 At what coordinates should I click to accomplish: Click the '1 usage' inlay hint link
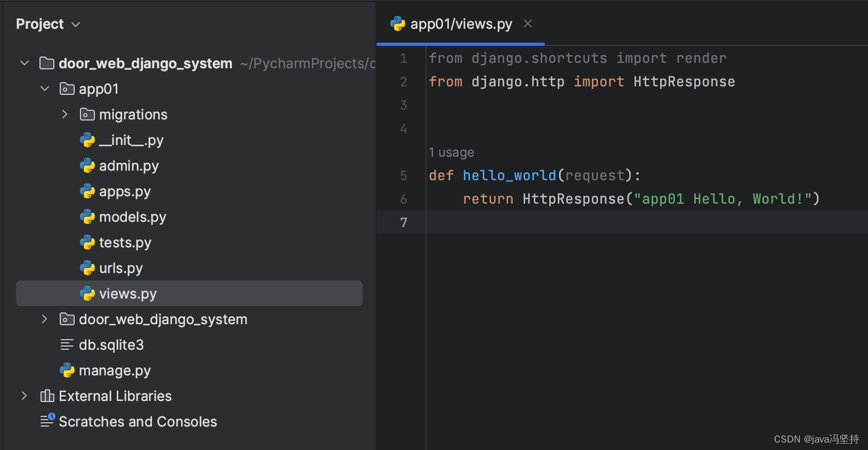click(x=452, y=152)
